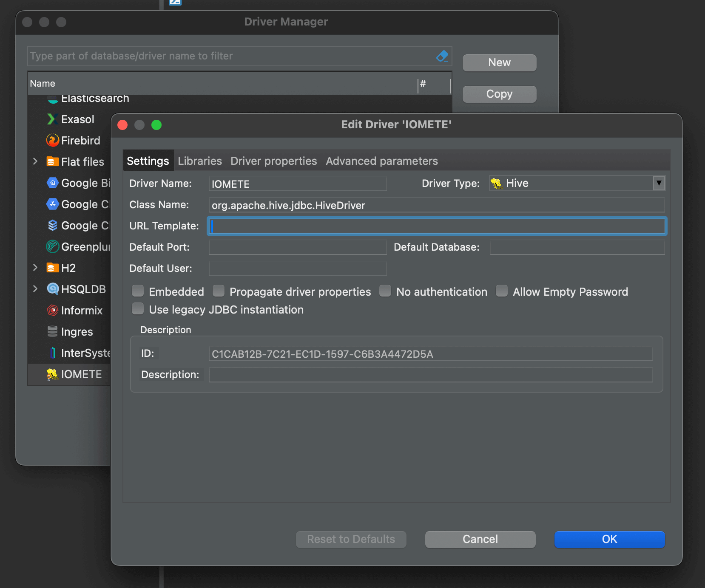Toggle Use legacy JDBC instantiation
The width and height of the screenshot is (705, 588).
tap(137, 309)
